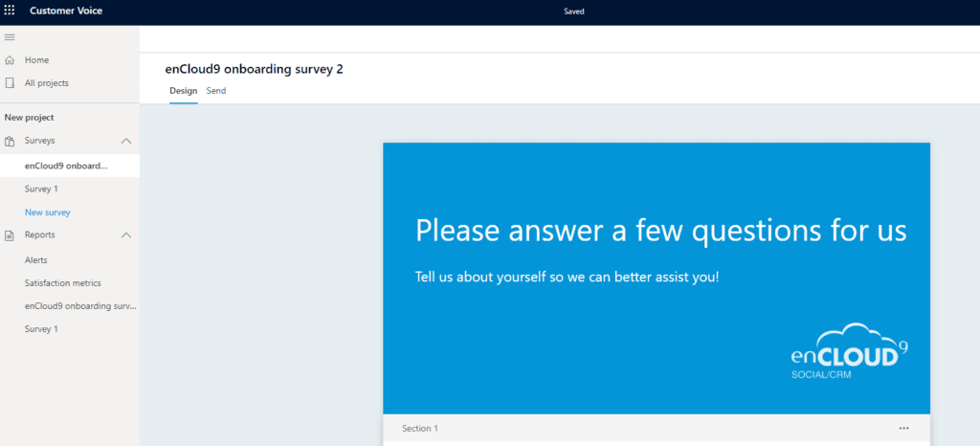Collapse the Surveys group chevron
Screen dimensions: 980x446
click(125, 142)
